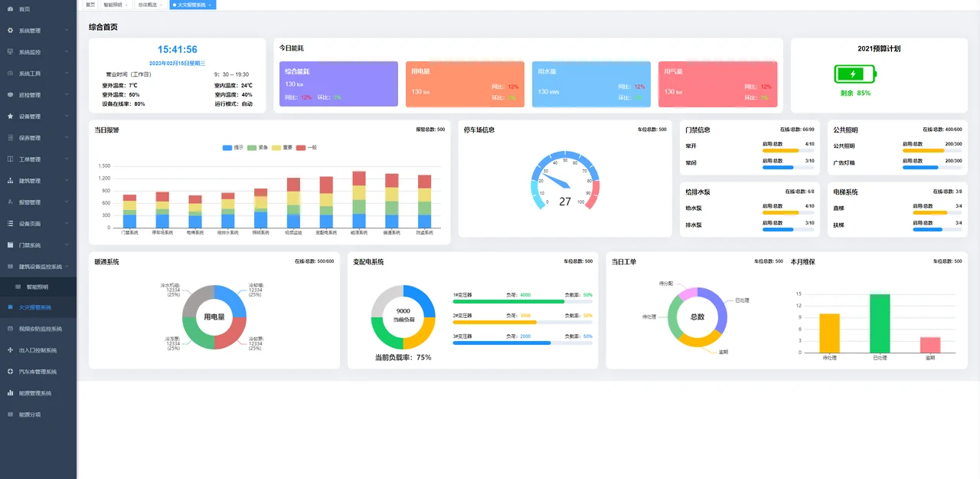Switch to the 首页 tab at top
Viewport: 980px width, 479px height.
point(90,5)
